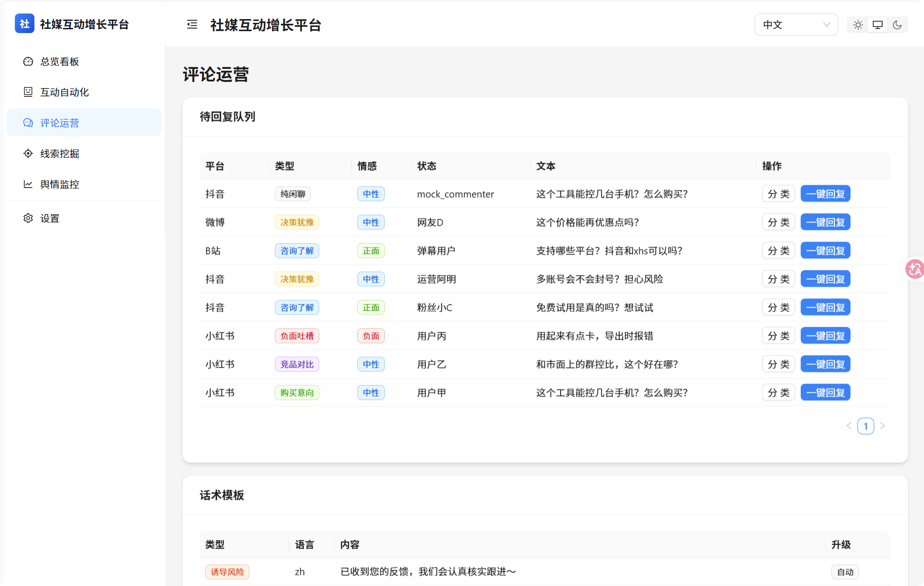
Task: Go to next page arrow
Action: point(883,426)
